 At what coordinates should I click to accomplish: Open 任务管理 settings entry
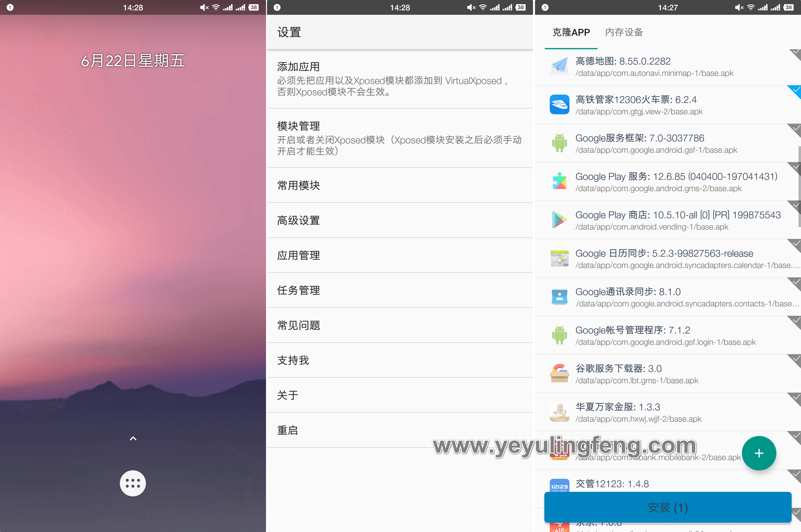(400, 290)
